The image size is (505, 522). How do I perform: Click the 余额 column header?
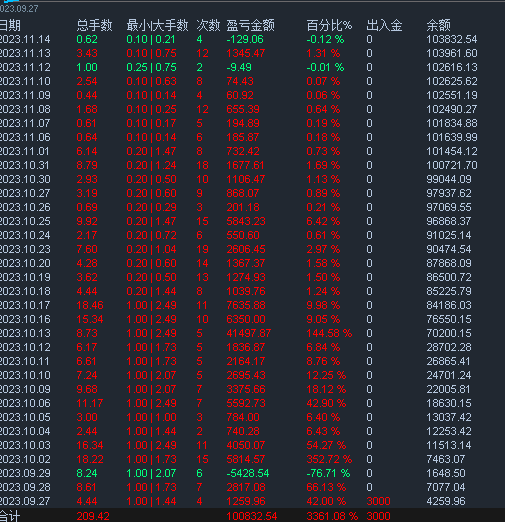(x=438, y=25)
